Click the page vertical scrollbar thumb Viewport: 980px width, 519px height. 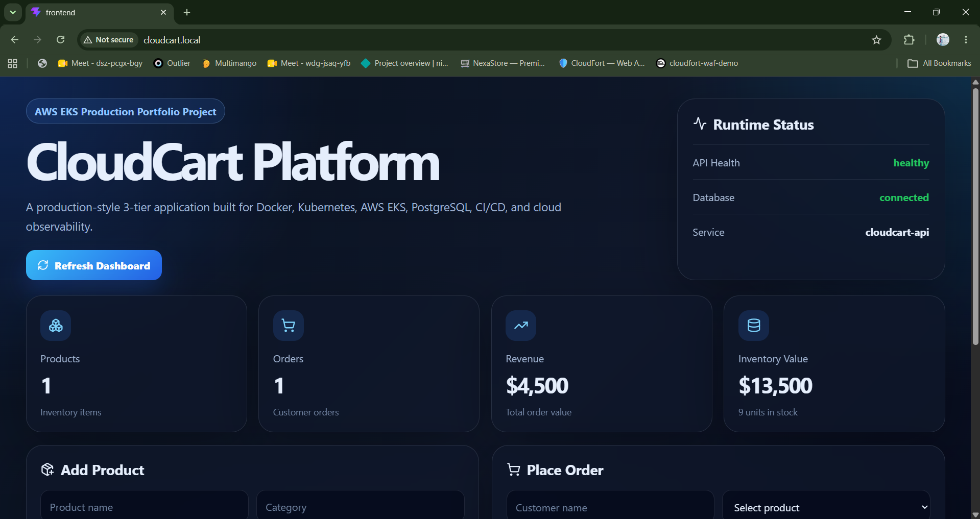[975, 217]
